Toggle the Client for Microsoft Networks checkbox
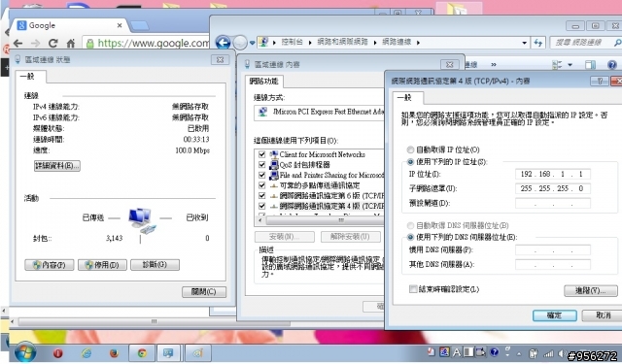The width and height of the screenshot is (622, 364). point(261,154)
